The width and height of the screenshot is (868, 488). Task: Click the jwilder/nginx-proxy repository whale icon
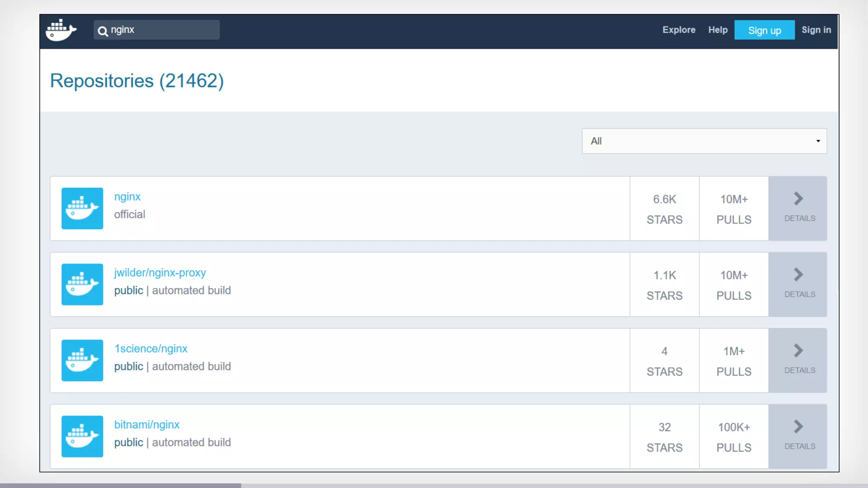82,284
